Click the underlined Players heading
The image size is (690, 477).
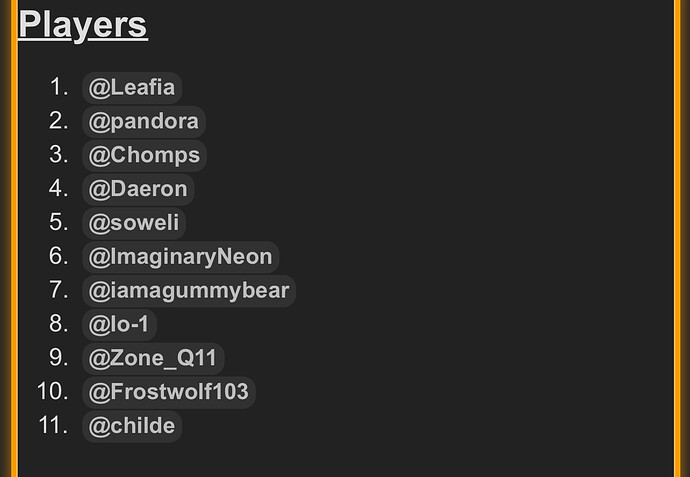tap(83, 26)
